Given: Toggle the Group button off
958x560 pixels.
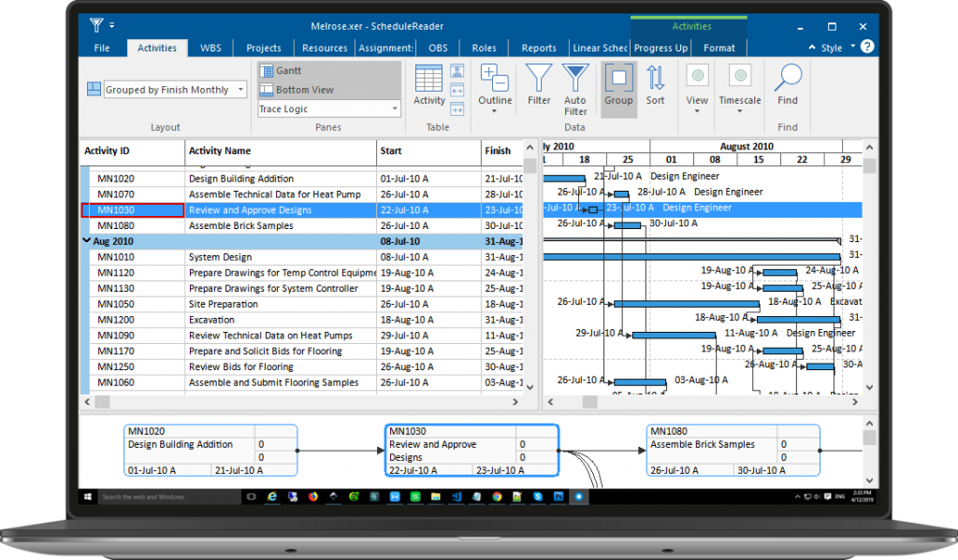Looking at the screenshot, I should 617,82.
